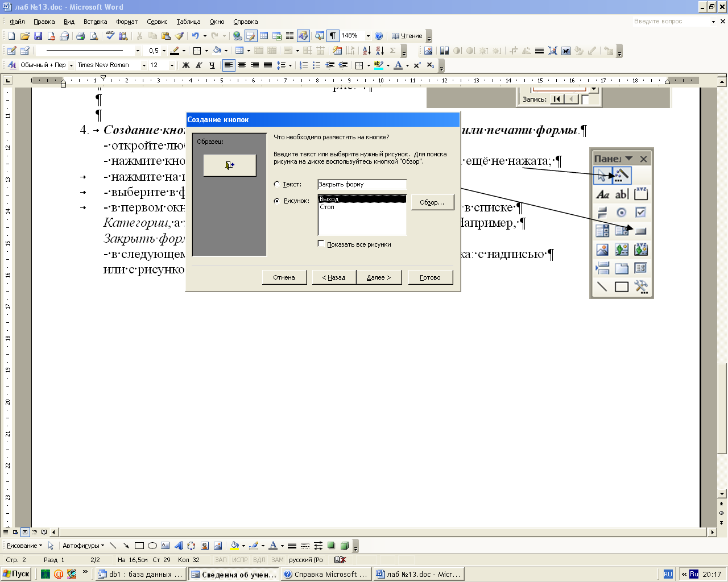Image resolution: width=728 pixels, height=582 pixels.
Task: Open the line weight 0,5 dropdown
Action: 164,51
